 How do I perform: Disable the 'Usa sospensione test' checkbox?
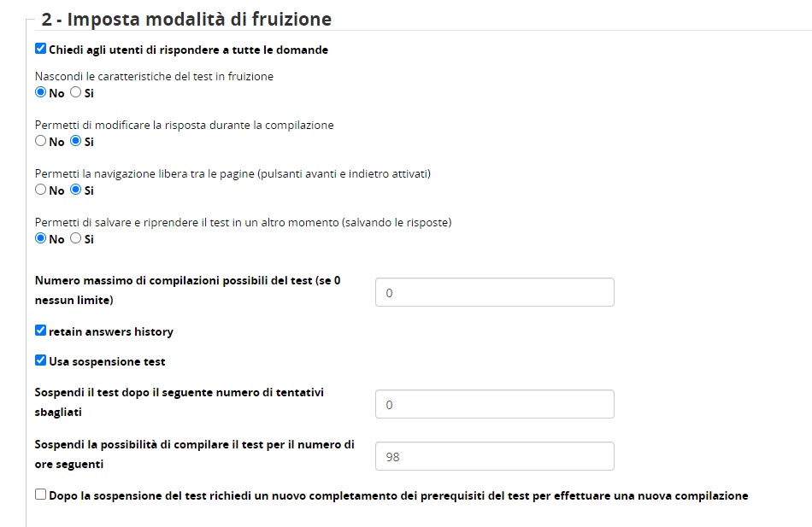point(40,360)
